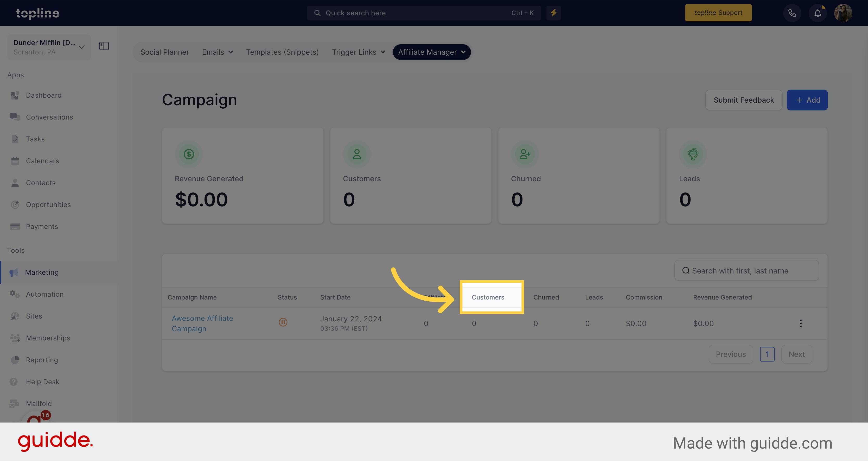
Task: Select page 1 in pagination
Action: pos(767,354)
